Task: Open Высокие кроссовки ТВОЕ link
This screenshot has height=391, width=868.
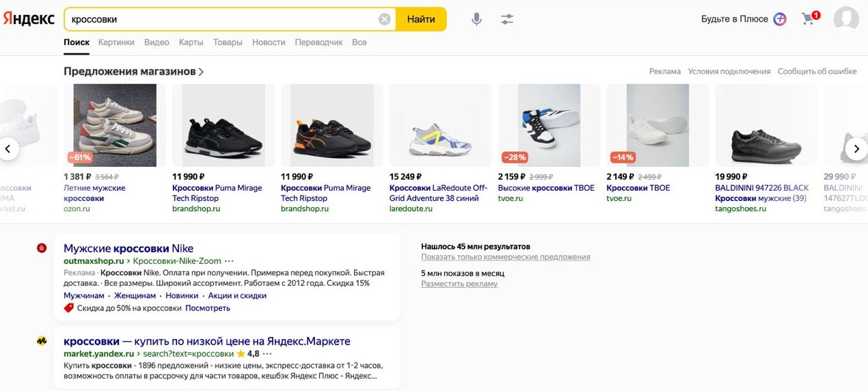Action: [546, 188]
